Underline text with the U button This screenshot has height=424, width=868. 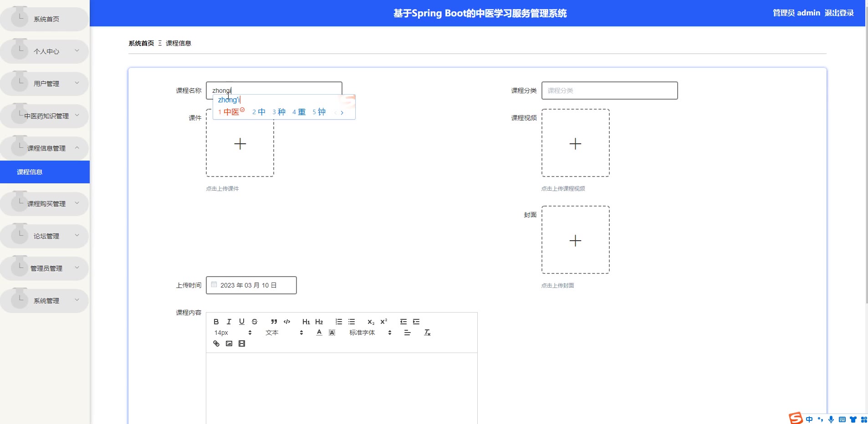pyautogui.click(x=242, y=322)
